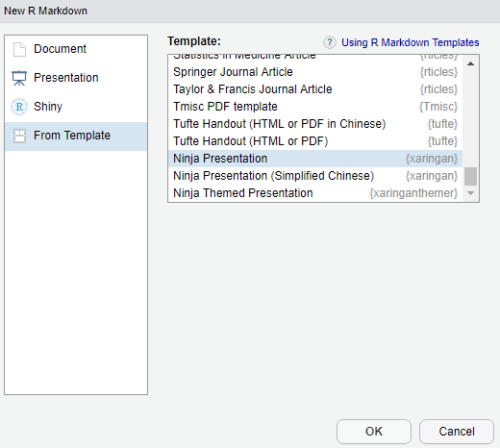Viewport: 500px width, 448px height.
Task: Choose Ninja Presentation (Simplified Chinese)
Action: pyautogui.click(x=315, y=176)
